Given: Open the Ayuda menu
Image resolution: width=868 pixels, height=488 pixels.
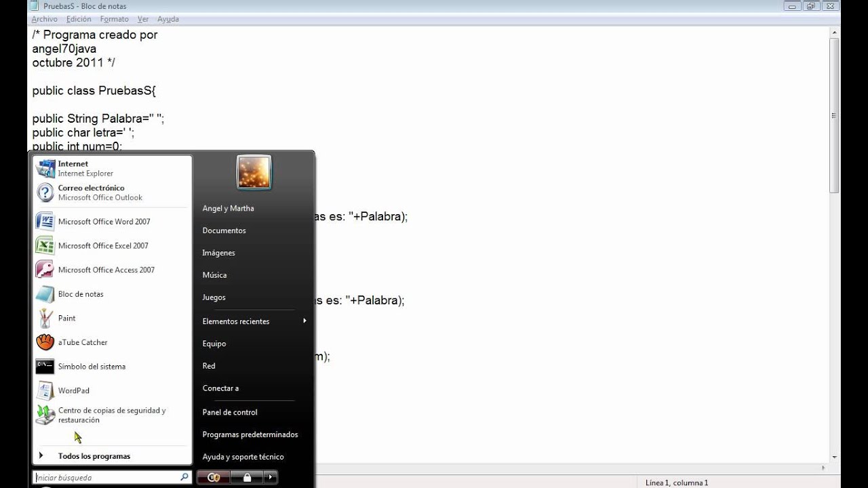Looking at the screenshot, I should coord(168,19).
